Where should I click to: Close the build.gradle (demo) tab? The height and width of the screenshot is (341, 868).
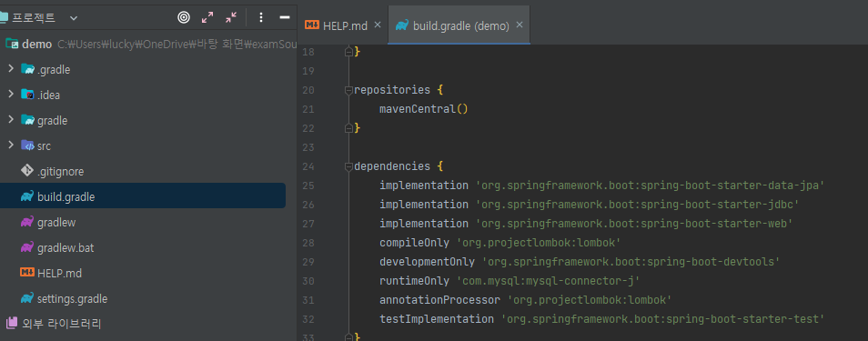point(520,25)
